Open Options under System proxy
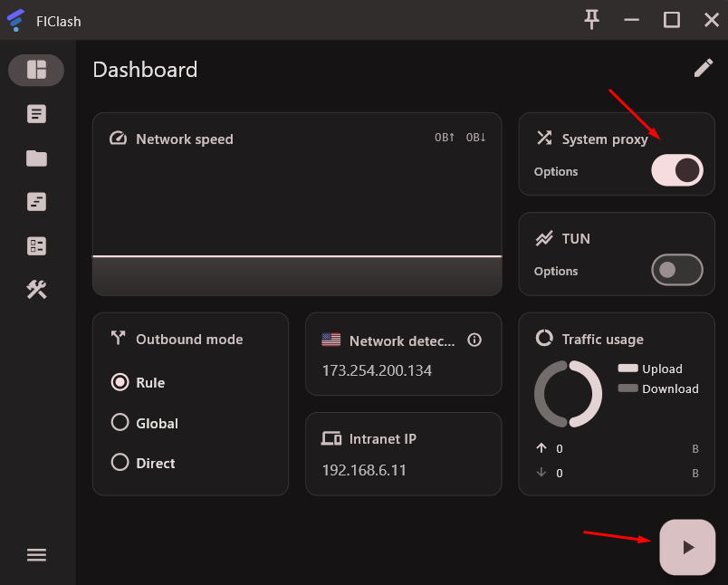The height and width of the screenshot is (585, 728). (556, 171)
